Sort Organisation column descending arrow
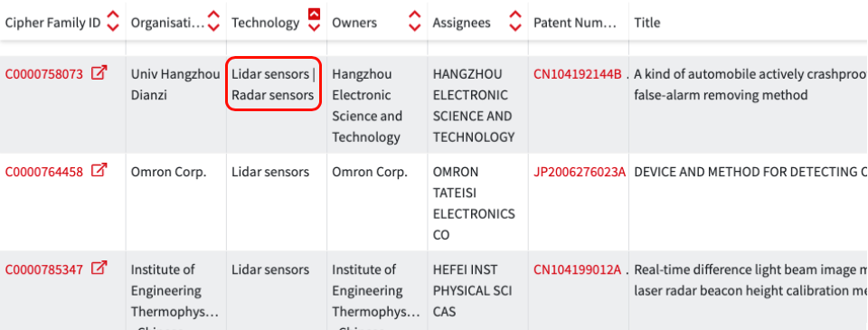The width and height of the screenshot is (868, 330). (213, 27)
